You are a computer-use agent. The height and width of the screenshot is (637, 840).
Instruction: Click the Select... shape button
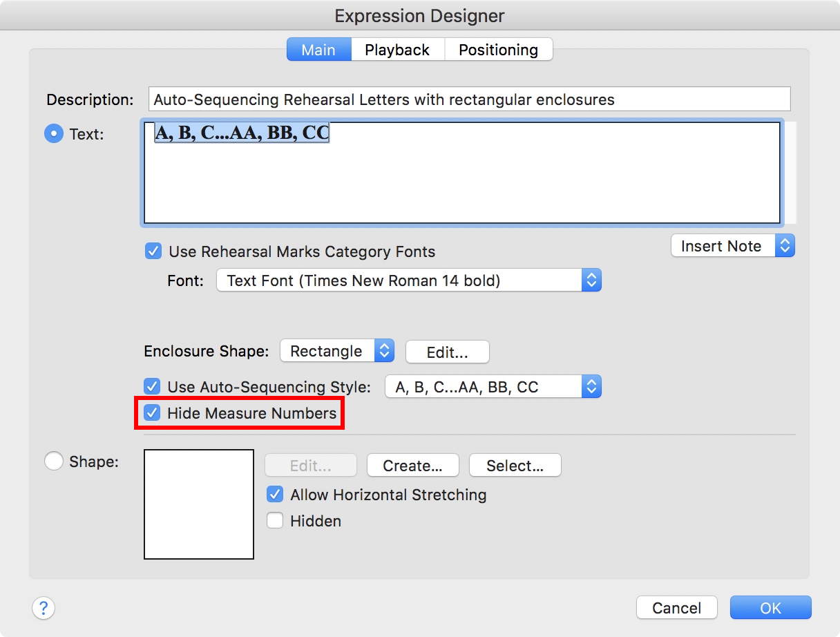pyautogui.click(x=515, y=466)
